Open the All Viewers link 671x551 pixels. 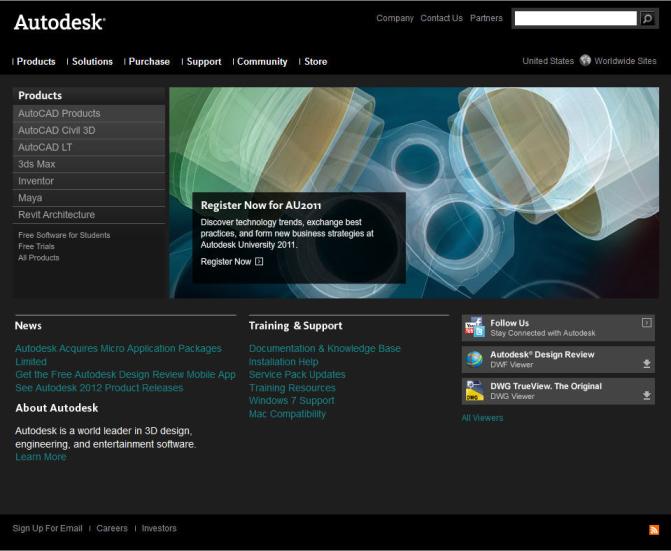tap(482, 418)
